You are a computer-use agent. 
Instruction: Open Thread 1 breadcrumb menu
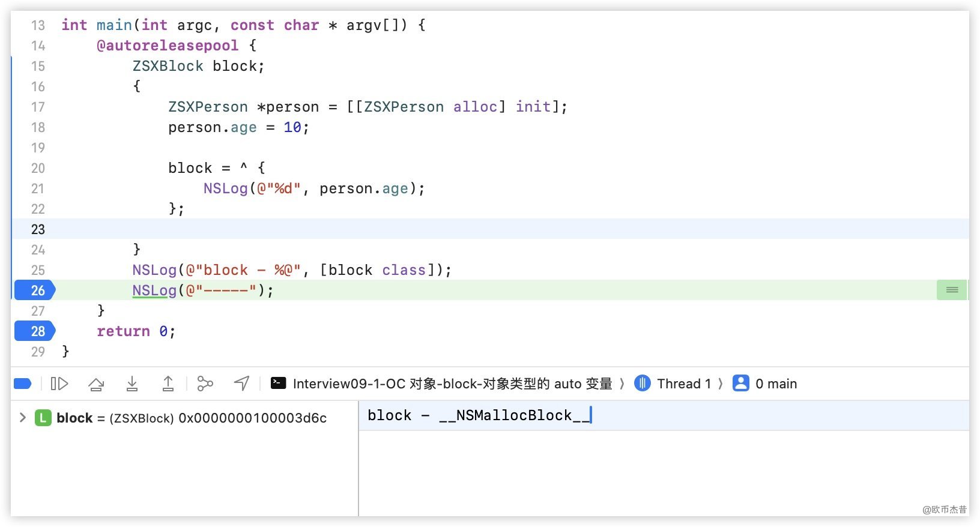[x=683, y=384]
